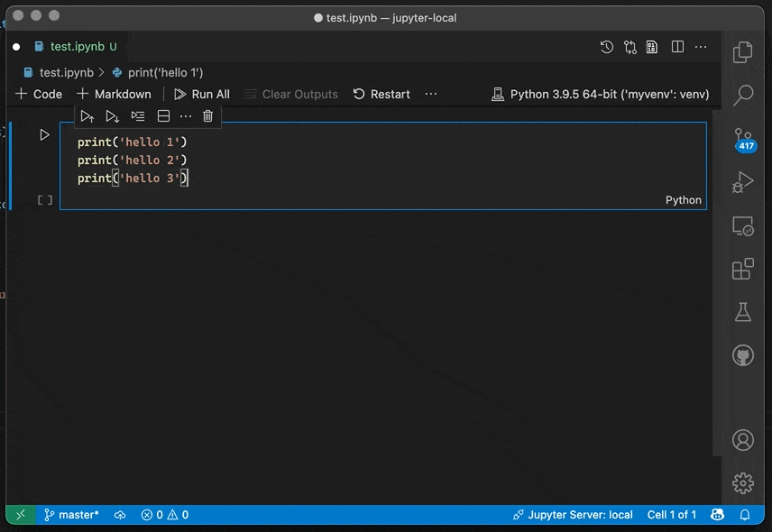Open Source Control view with 417 badge

743,139
